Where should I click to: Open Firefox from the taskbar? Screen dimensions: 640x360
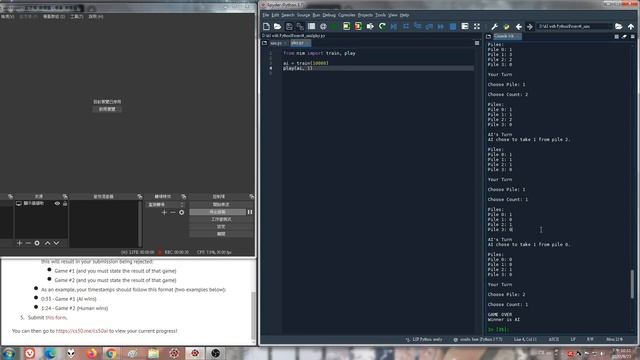(92, 353)
